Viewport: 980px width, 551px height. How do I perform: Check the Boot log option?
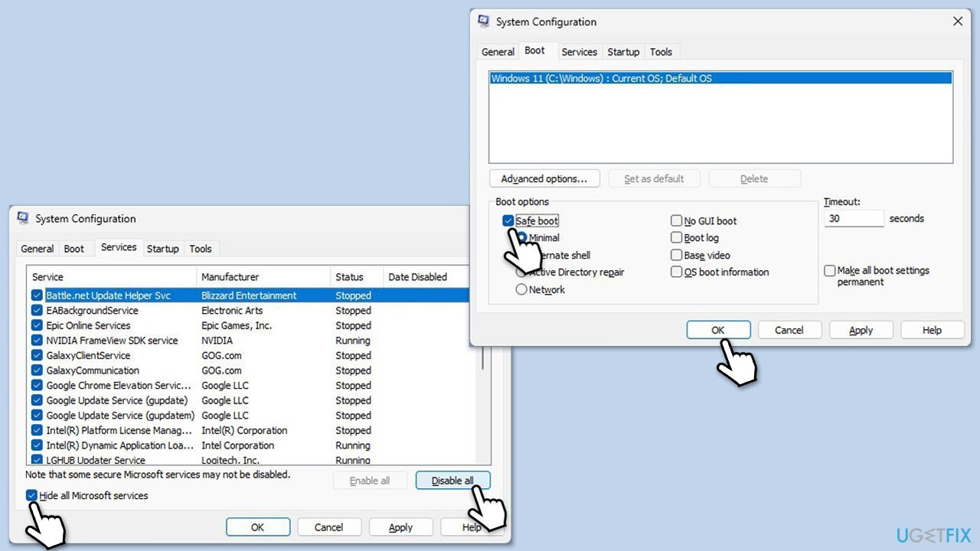point(677,238)
